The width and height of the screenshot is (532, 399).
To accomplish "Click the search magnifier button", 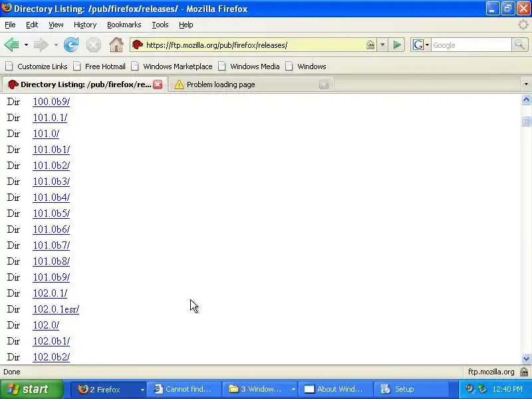I will coord(519,45).
